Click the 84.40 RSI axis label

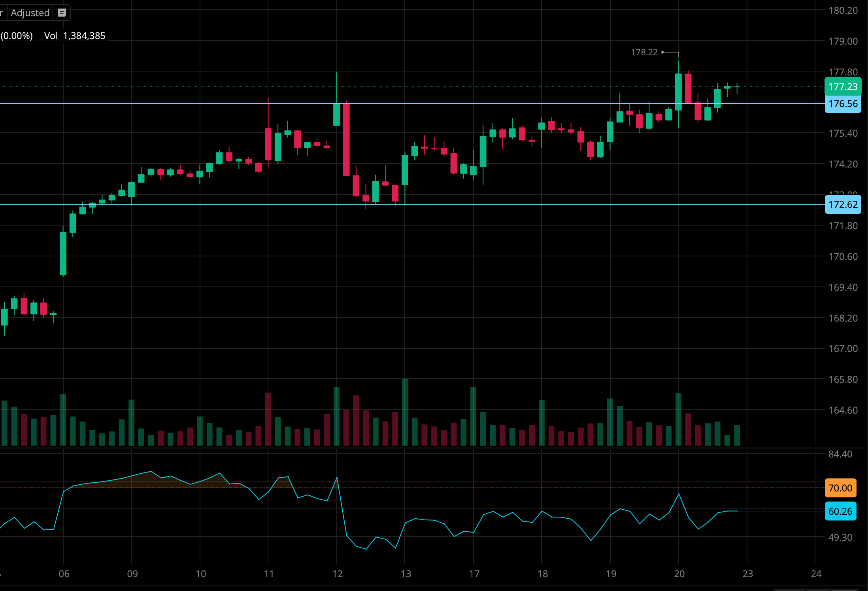tap(840, 454)
